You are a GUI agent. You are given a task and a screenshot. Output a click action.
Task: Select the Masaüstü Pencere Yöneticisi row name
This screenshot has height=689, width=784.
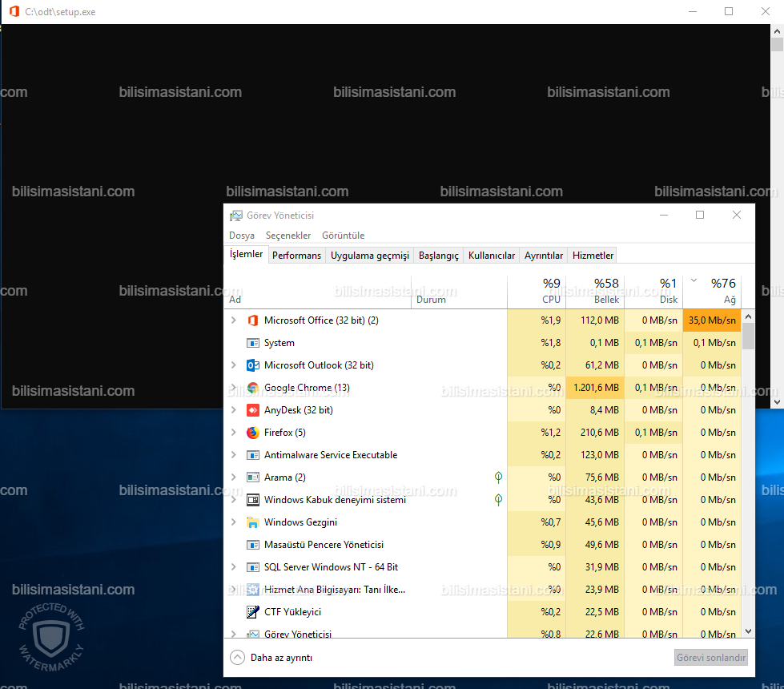tap(324, 545)
